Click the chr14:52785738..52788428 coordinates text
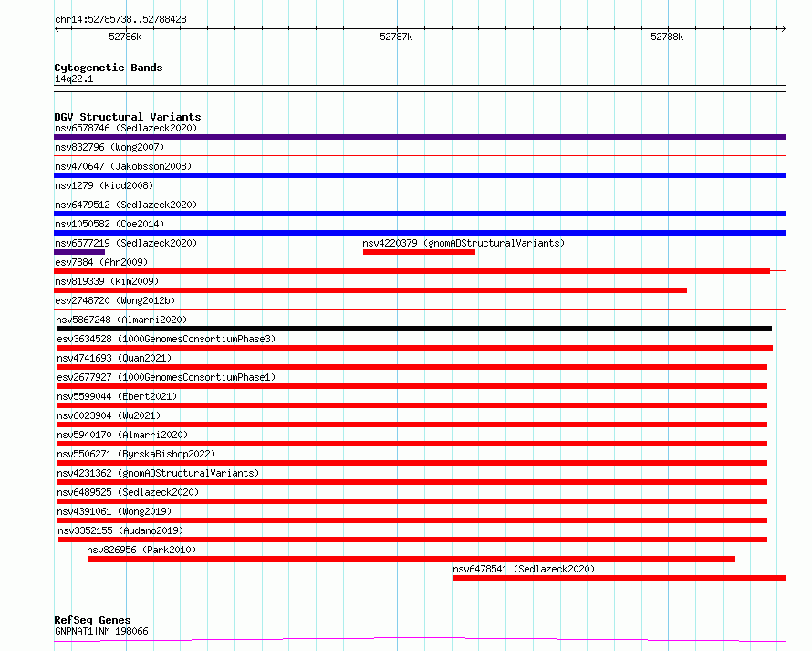This screenshot has height=651, width=812. tap(120, 20)
